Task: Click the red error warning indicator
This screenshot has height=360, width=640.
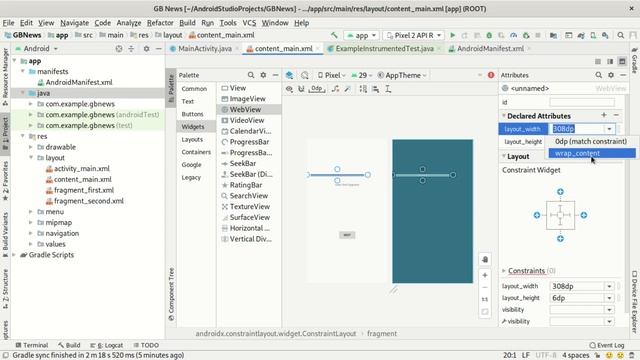Action: tap(491, 75)
